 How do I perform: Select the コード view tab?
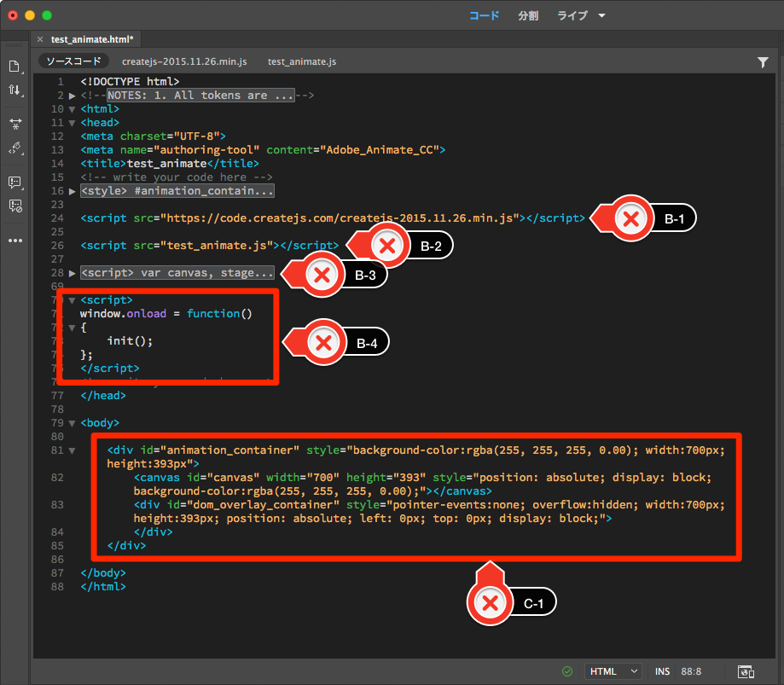484,15
